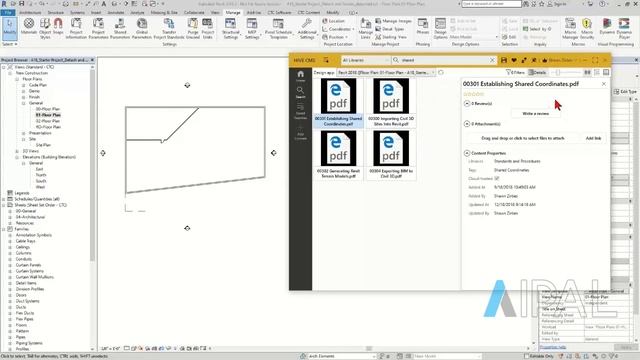Open Saved Searches in the HIVE sidebar
Image resolution: width=640 pixels, height=360 pixels.
[x=300, y=111]
